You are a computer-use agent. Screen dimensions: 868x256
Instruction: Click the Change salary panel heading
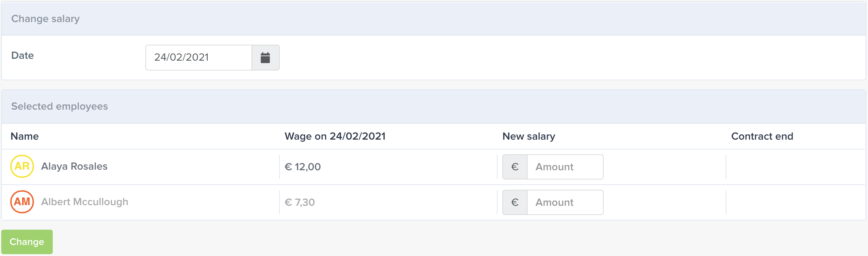(45, 19)
